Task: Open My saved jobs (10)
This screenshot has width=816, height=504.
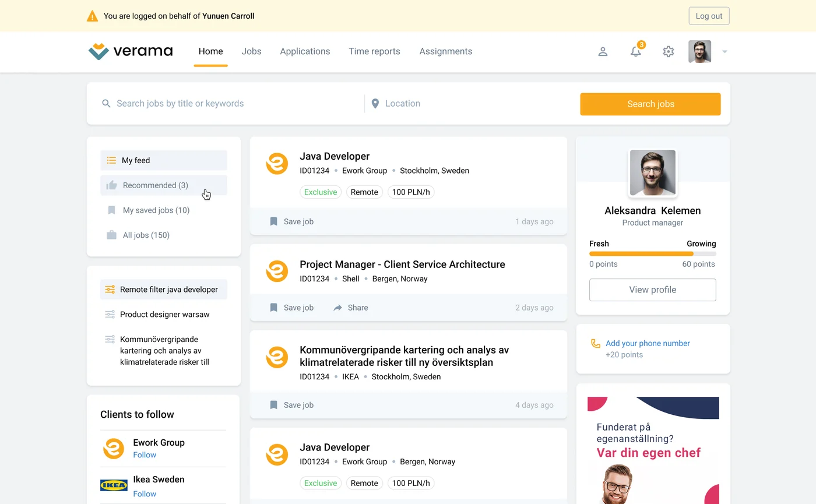Action: [x=164, y=210]
